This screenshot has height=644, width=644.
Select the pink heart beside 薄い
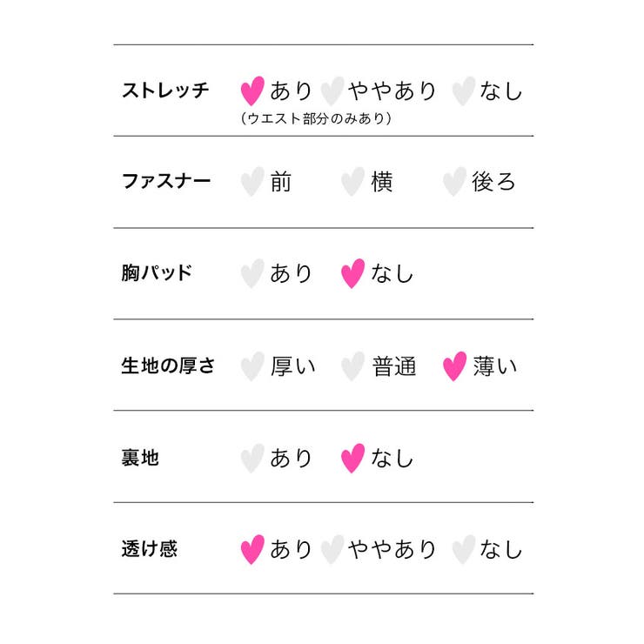click(454, 366)
